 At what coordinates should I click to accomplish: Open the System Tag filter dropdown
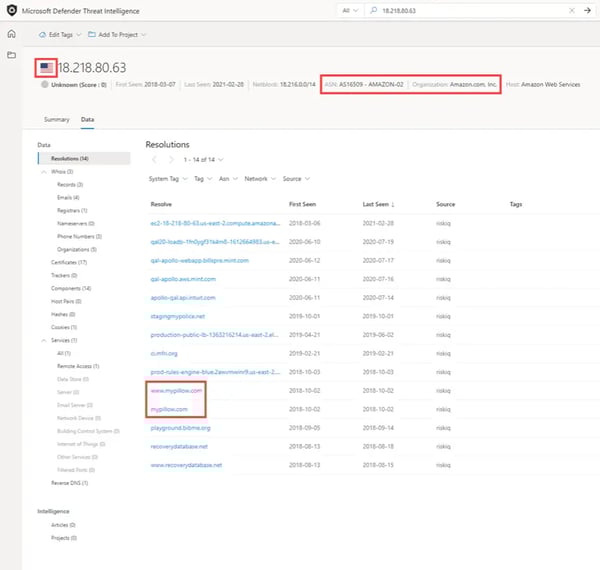click(x=168, y=179)
